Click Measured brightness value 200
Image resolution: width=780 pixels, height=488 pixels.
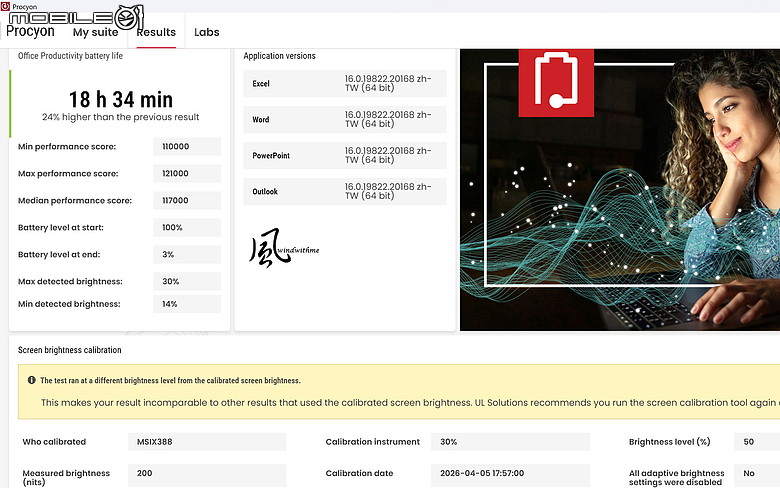[207, 474]
